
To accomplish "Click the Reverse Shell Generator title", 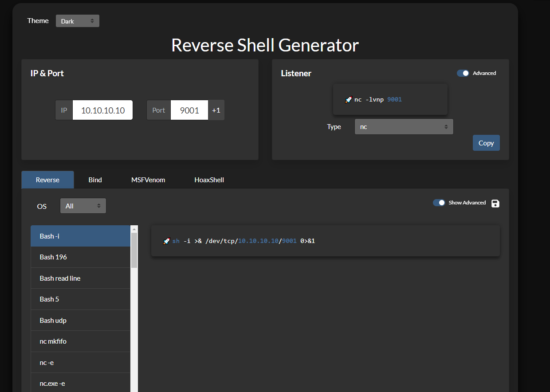I will 265,45.
